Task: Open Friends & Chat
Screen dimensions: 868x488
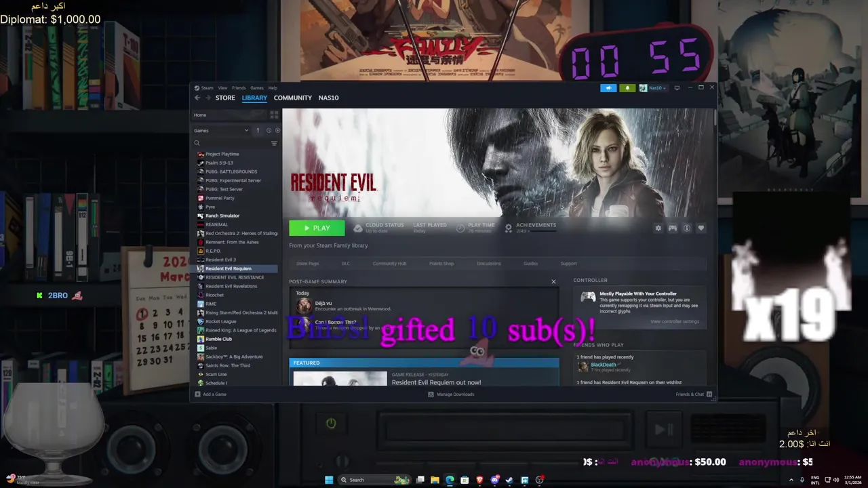Action: click(694, 394)
